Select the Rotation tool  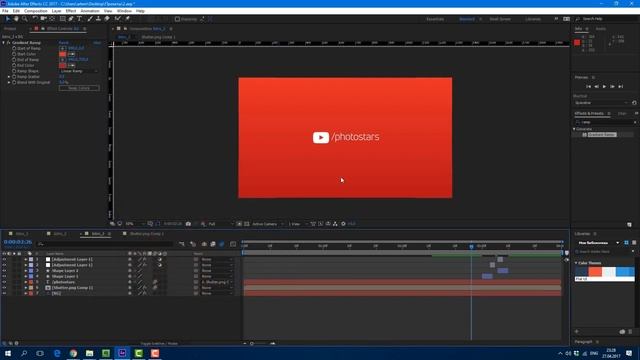(35, 19)
